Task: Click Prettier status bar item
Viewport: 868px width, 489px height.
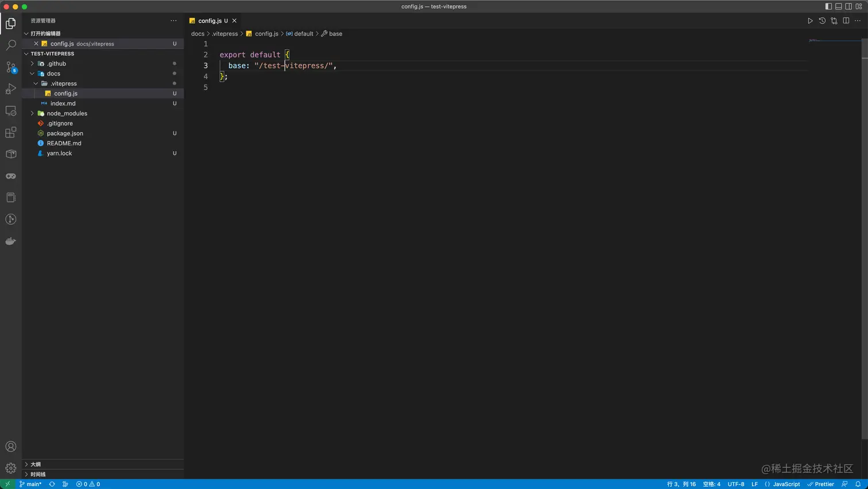Action: [821, 484]
